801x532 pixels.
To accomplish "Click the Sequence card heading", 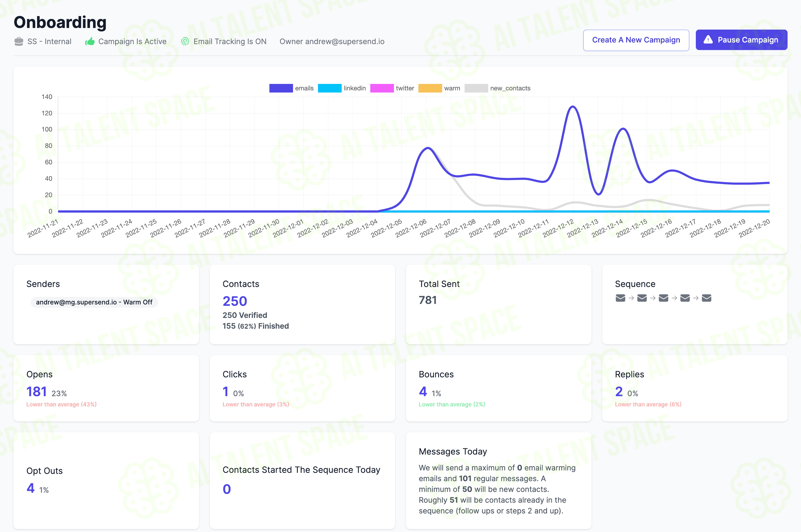I will [x=635, y=284].
